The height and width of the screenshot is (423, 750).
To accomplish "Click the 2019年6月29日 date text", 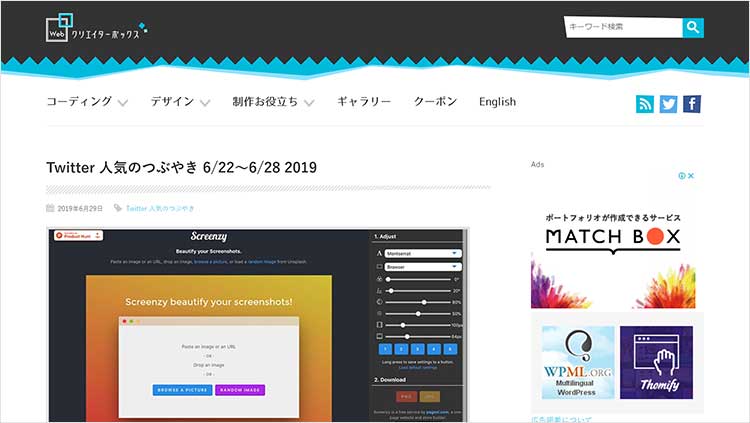I will pyautogui.click(x=80, y=208).
